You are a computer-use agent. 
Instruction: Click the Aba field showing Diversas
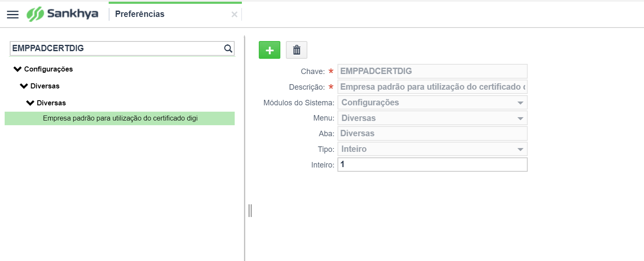tap(433, 133)
